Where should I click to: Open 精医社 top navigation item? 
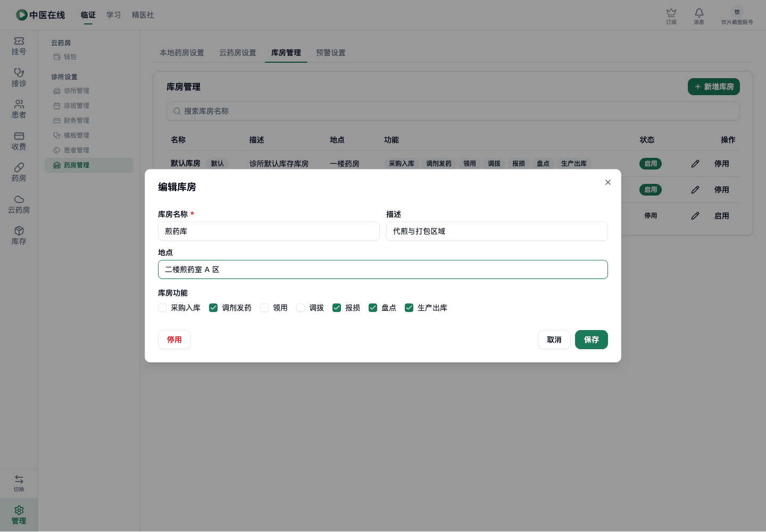click(x=143, y=15)
